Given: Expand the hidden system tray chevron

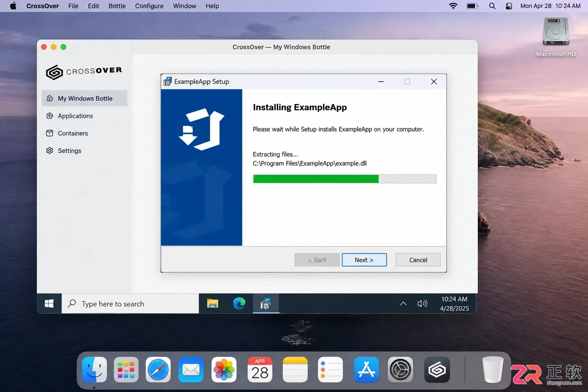Looking at the screenshot, I should click(403, 303).
